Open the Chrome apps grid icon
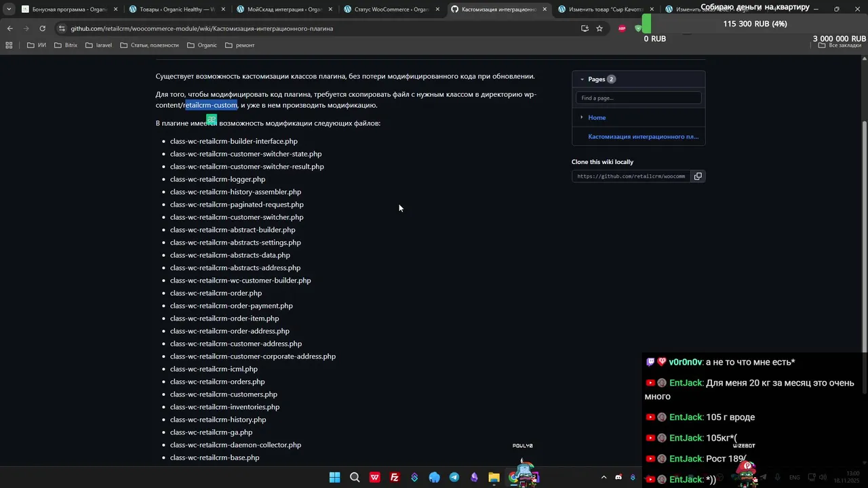The height and width of the screenshot is (488, 868). click(9, 45)
